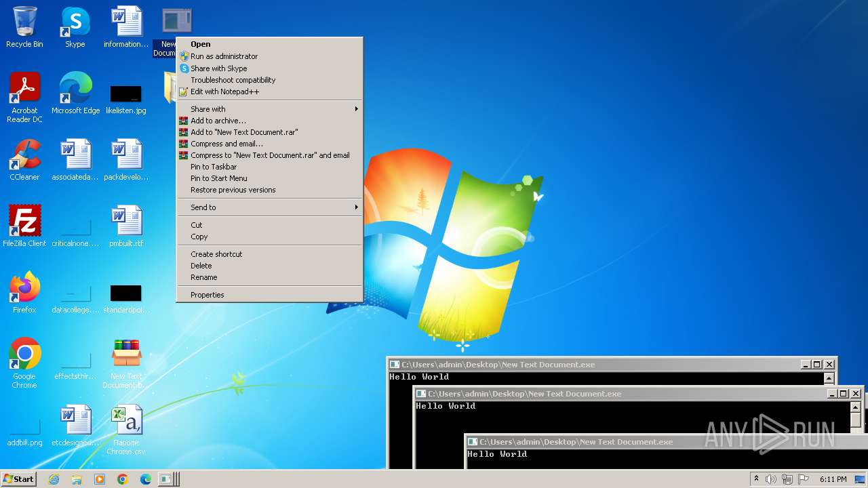Launch Chrome from the taskbar
Screen dimensions: 868x488
(x=123, y=479)
